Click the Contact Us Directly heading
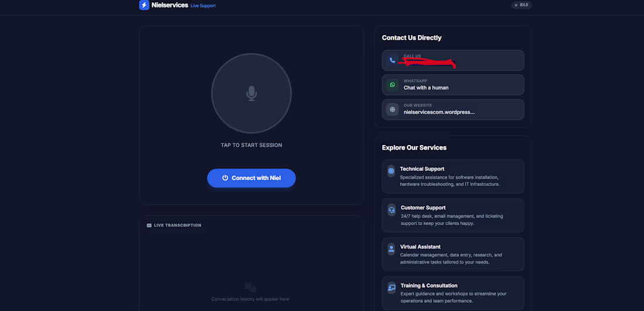 coord(412,38)
